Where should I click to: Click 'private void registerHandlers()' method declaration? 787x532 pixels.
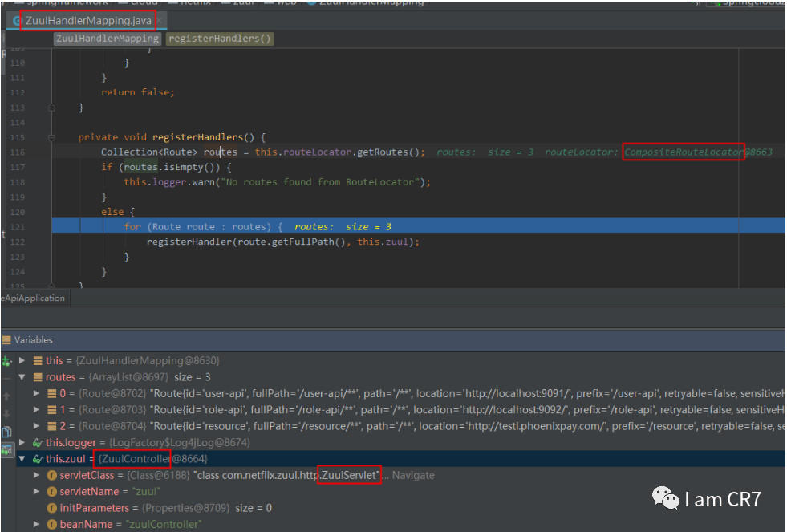pyautogui.click(x=166, y=137)
